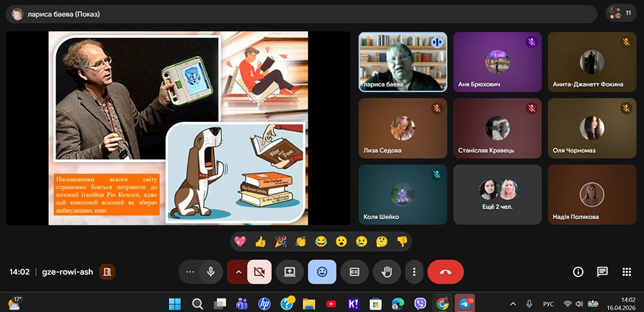Viewport: 644px width, 312px height.
Task: Expand video settings chevron next to camera
Action: [x=238, y=272]
